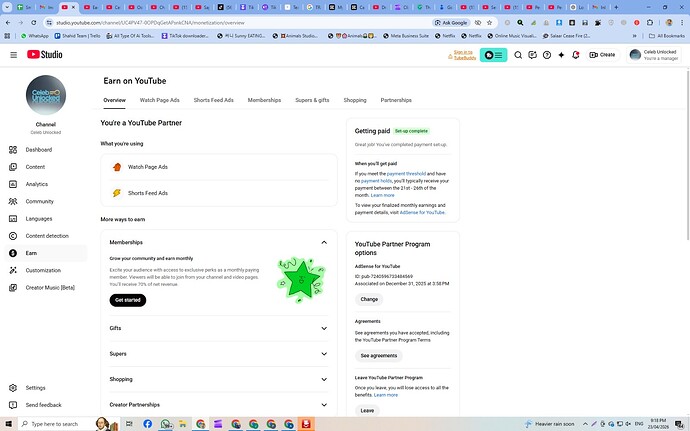
Task: Bookmark this page with the star icon
Action: coord(489,22)
